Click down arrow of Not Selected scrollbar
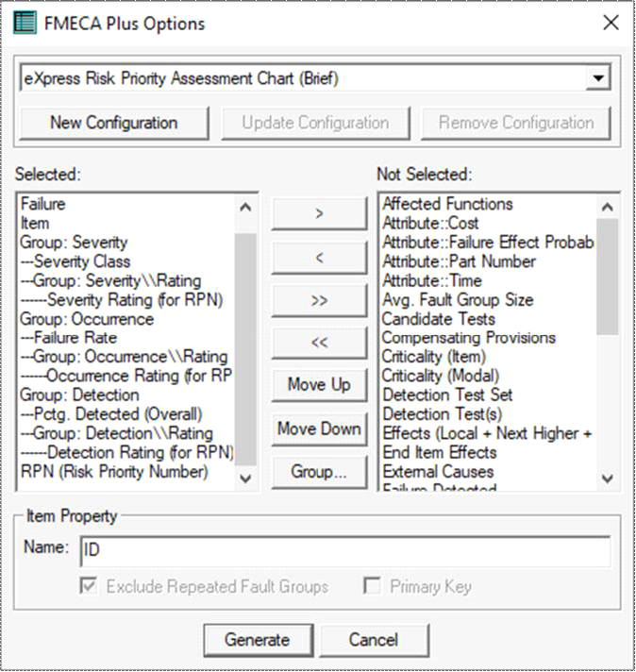 coord(608,479)
